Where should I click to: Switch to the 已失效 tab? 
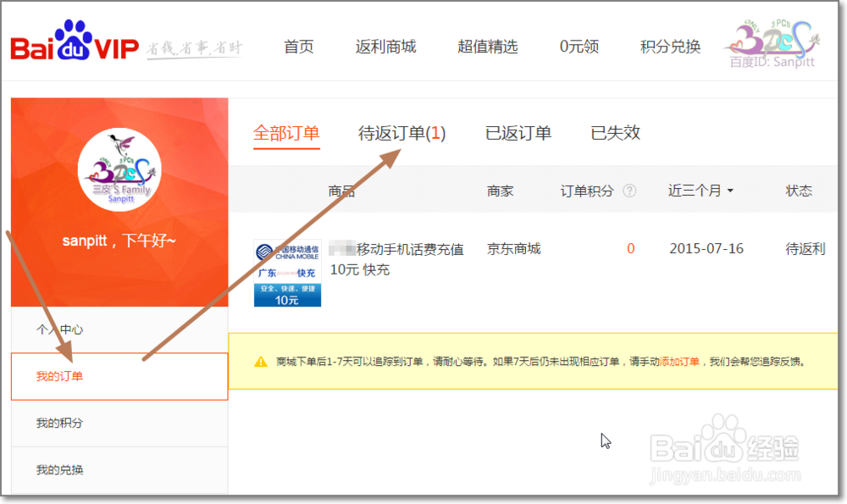pyautogui.click(x=615, y=133)
